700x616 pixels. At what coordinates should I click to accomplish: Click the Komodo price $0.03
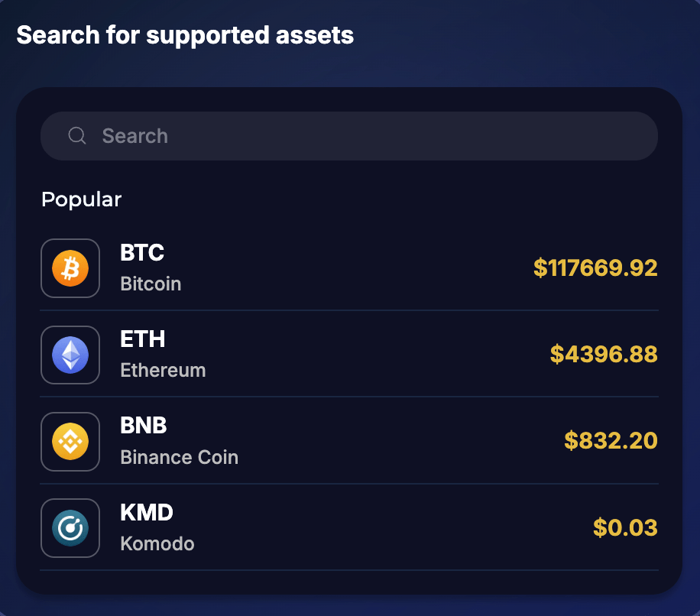[x=625, y=528]
